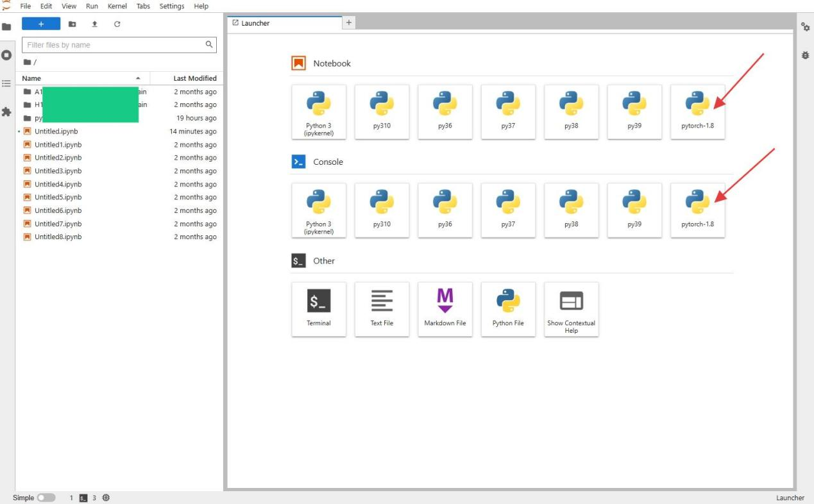Click the filter files by name field
This screenshot has height=504, width=814.
point(114,45)
